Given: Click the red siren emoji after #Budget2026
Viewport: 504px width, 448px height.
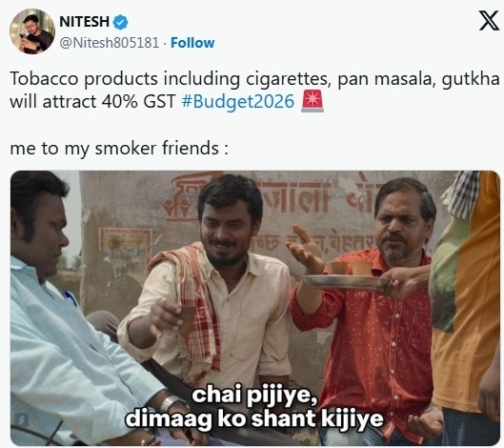Looking at the screenshot, I should click(x=312, y=101).
